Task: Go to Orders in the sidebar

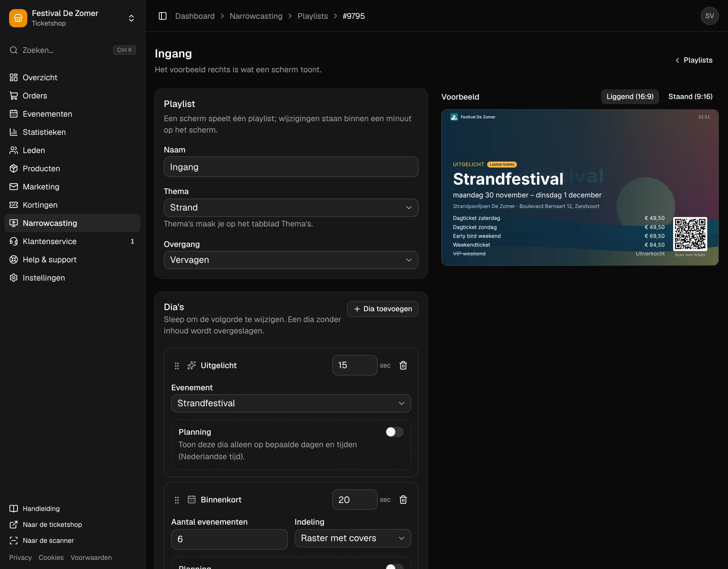Action: [73, 96]
